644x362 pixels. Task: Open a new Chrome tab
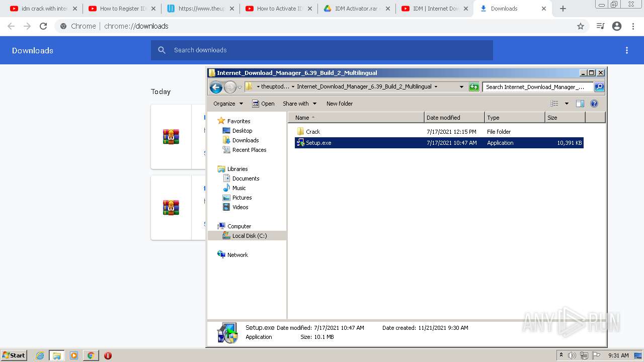click(563, 9)
